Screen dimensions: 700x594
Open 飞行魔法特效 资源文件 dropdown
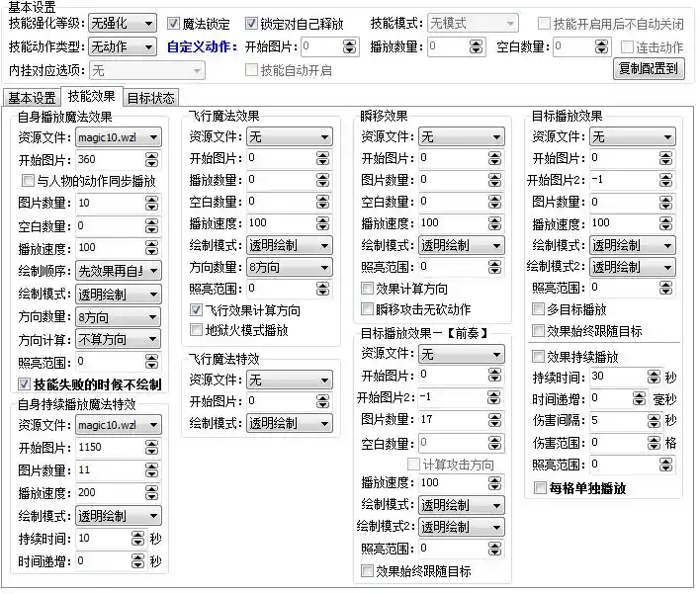290,380
